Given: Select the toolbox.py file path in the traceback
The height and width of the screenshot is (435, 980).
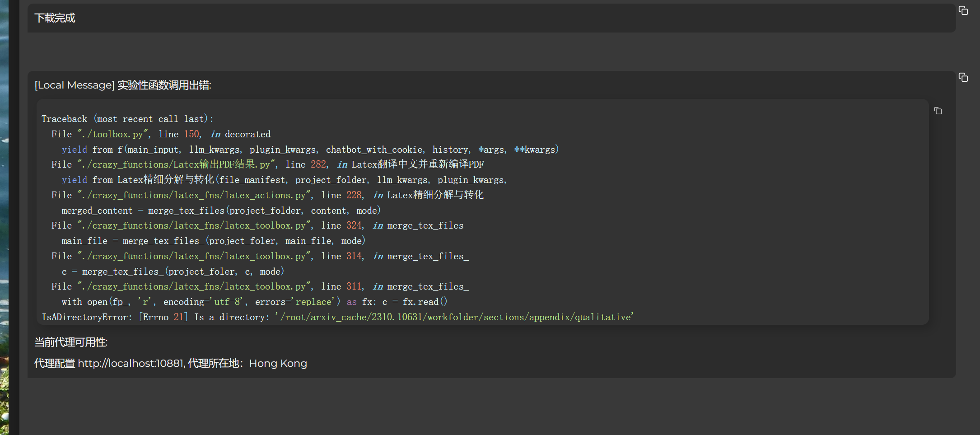Looking at the screenshot, I should click(x=114, y=134).
